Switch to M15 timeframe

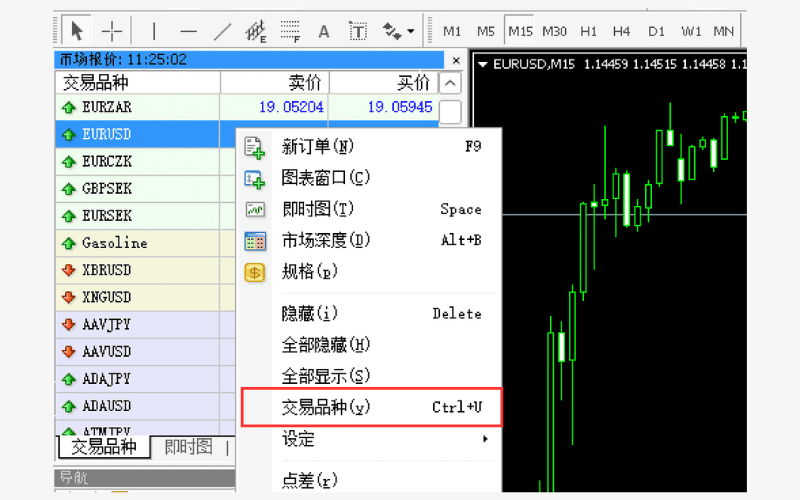click(x=520, y=32)
